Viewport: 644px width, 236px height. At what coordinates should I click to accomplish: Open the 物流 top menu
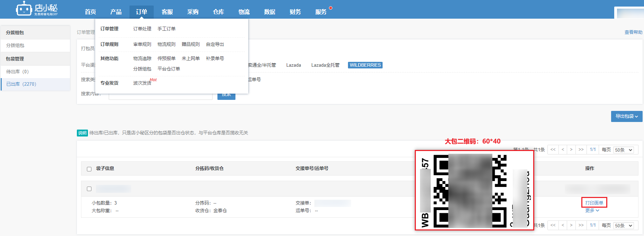pyautogui.click(x=244, y=12)
